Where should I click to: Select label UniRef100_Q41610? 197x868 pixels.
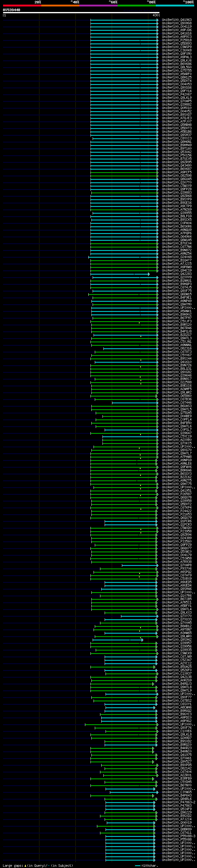pos(177,362)
